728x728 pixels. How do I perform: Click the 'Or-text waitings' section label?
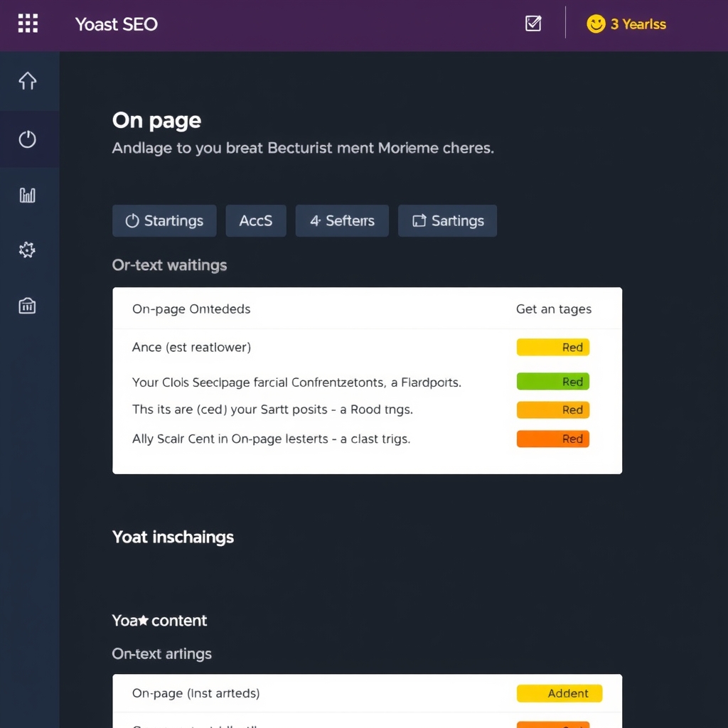click(169, 265)
